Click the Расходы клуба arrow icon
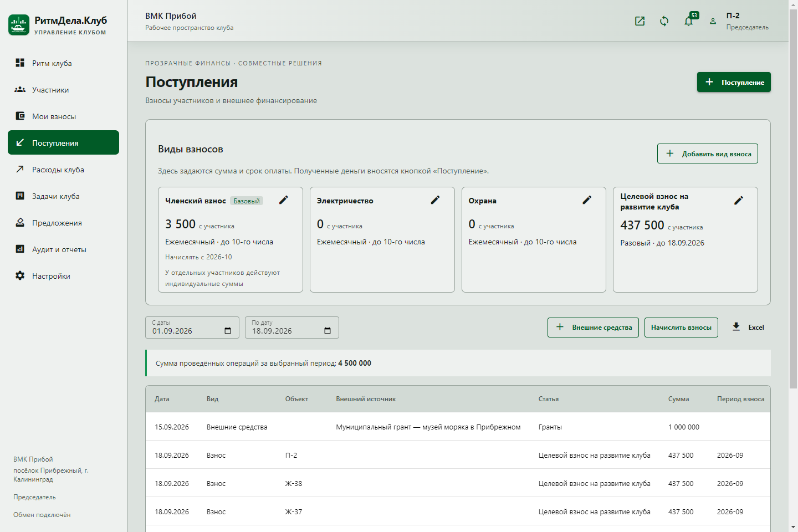The width and height of the screenshot is (798, 532). (x=20, y=169)
